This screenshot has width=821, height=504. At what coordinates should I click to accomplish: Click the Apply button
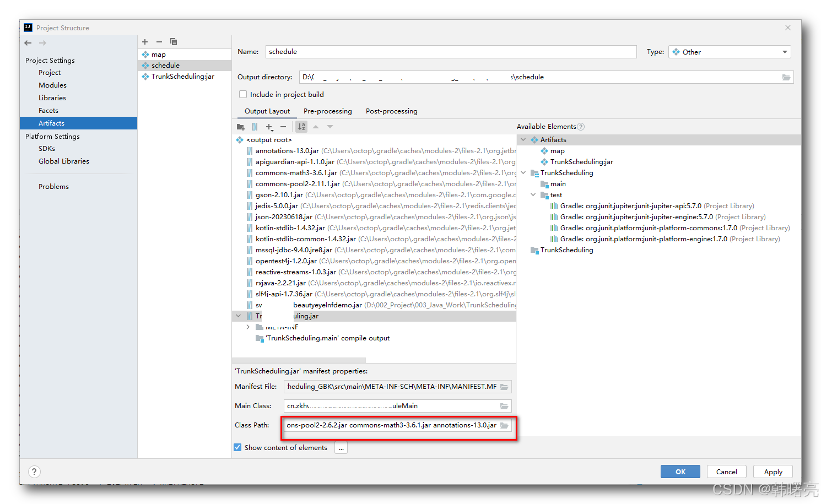tap(773, 472)
